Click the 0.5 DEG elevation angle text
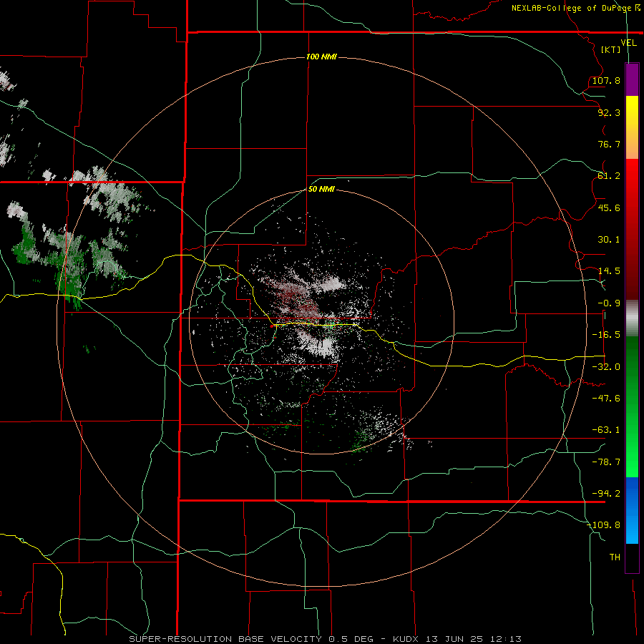Image resolution: width=644 pixels, height=644 pixels. [x=351, y=639]
